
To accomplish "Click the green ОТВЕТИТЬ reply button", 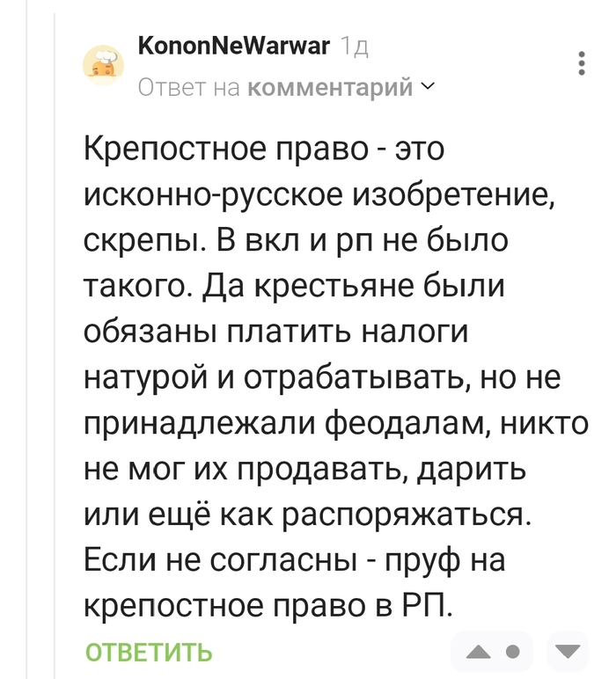I will 149,652.
